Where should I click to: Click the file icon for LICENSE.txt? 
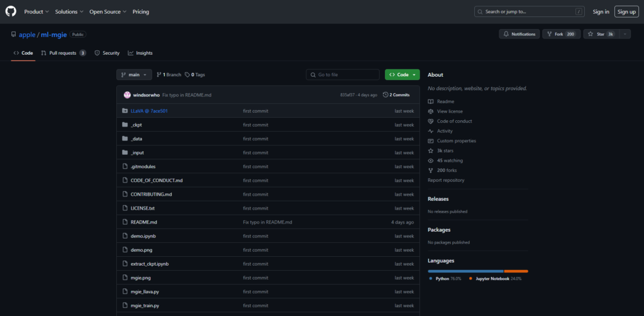click(x=125, y=208)
